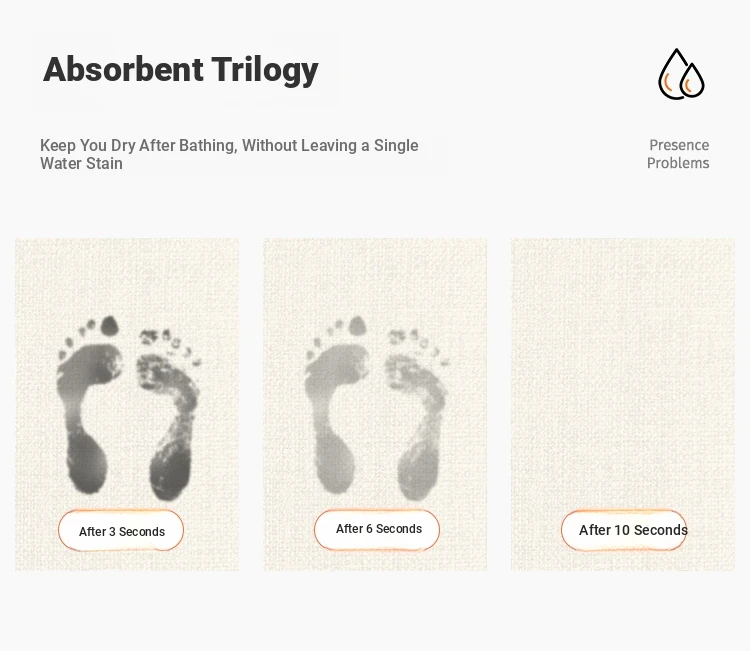Click the water droplets icon
Viewport: 750px width, 651px height.
(x=681, y=74)
